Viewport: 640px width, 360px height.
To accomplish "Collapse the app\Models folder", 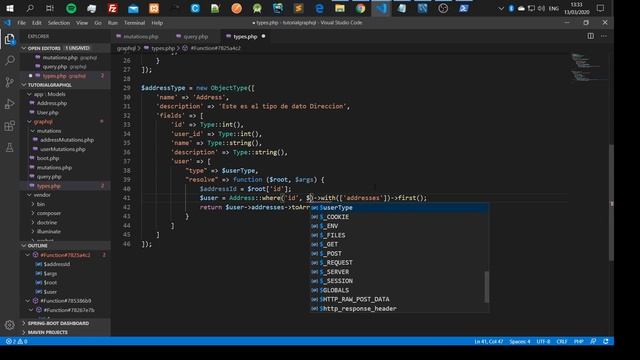I will pos(65,94).
